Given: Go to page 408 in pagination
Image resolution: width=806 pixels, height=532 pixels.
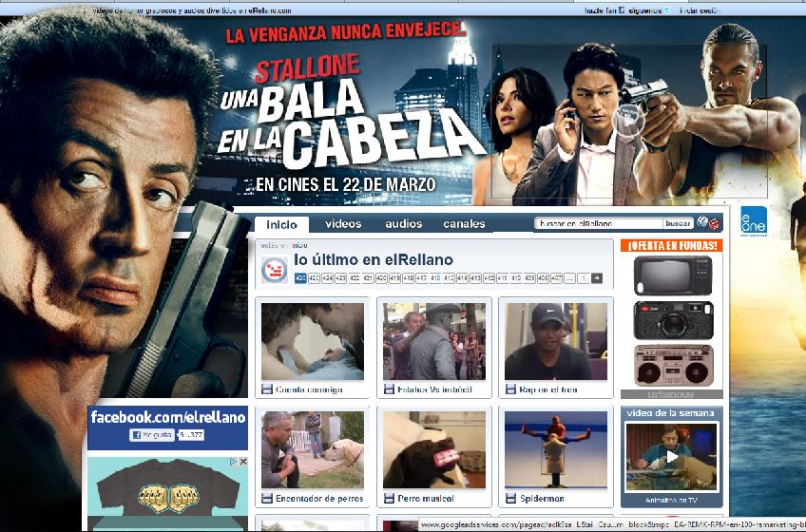Looking at the screenshot, I should click(x=543, y=278).
